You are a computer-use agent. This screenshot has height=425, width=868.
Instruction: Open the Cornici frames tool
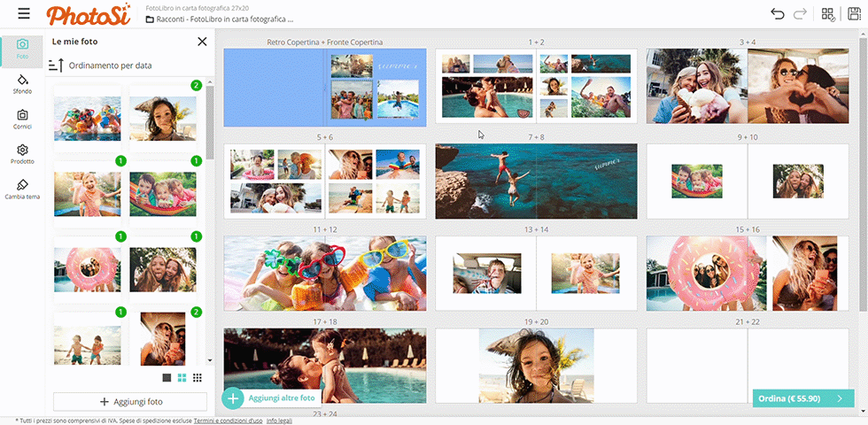(22, 119)
